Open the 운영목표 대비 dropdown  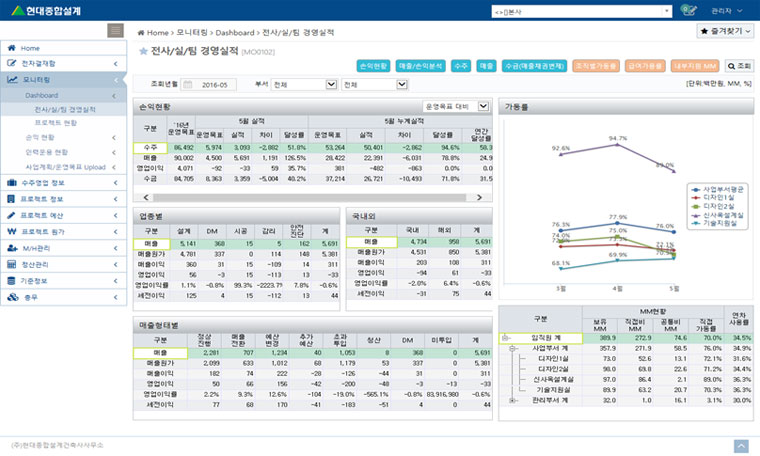pyautogui.click(x=455, y=104)
